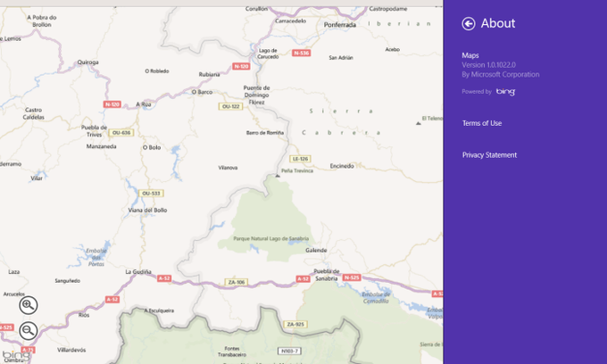Click the Barro de Romiña label

(265, 133)
